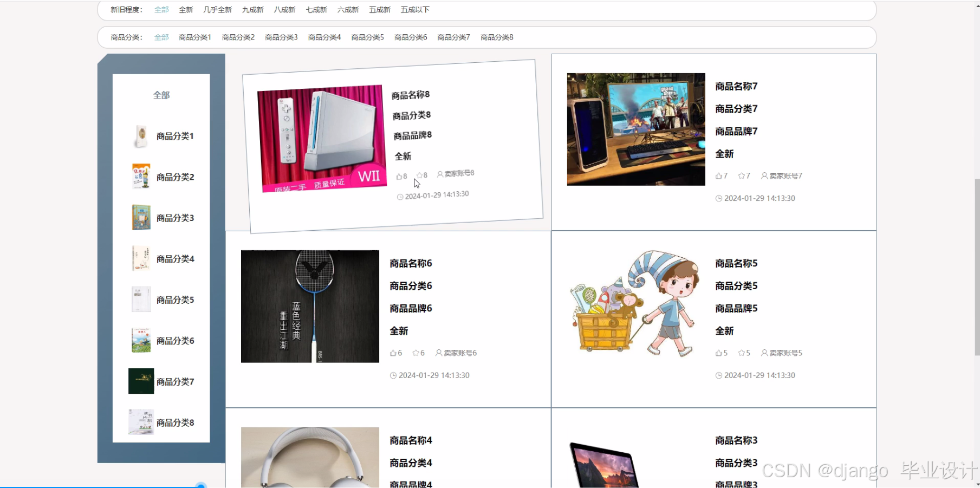
Task: Select 全部 in the 新旧程度 filter
Action: [161, 10]
